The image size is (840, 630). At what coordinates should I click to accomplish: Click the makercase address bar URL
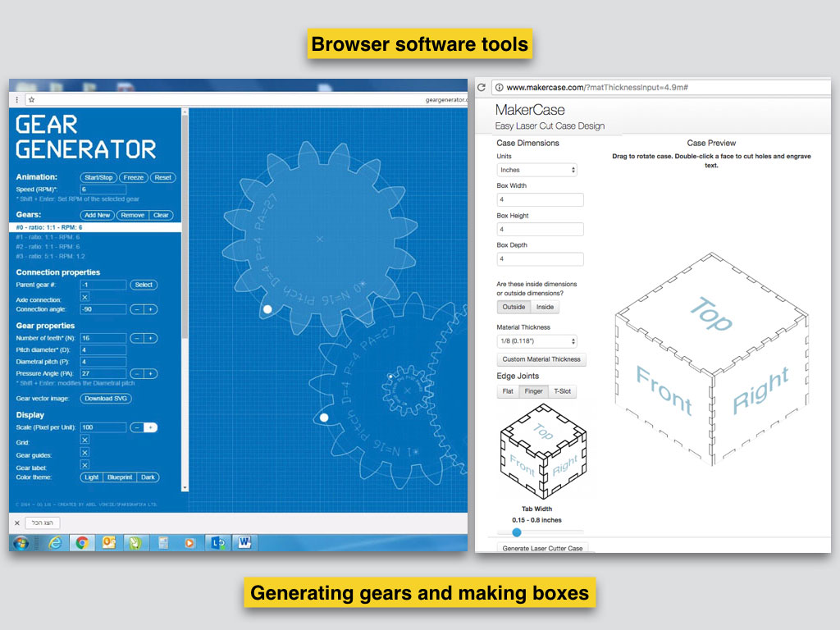tap(597, 87)
